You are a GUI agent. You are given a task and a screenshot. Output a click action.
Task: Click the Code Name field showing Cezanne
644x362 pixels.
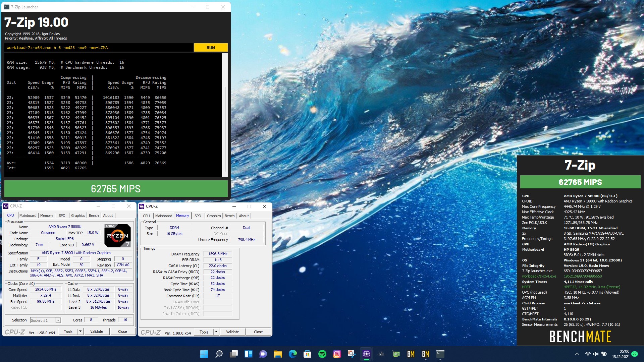tap(48, 233)
